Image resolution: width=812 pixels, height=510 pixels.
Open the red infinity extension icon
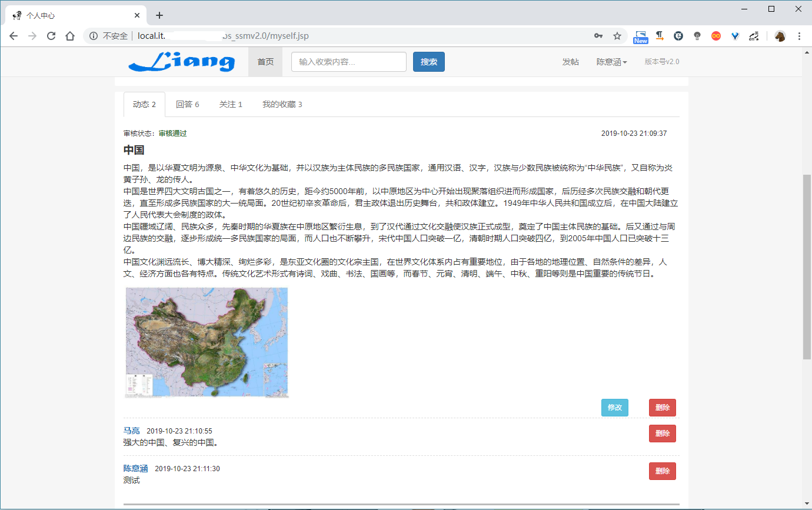tap(716, 36)
